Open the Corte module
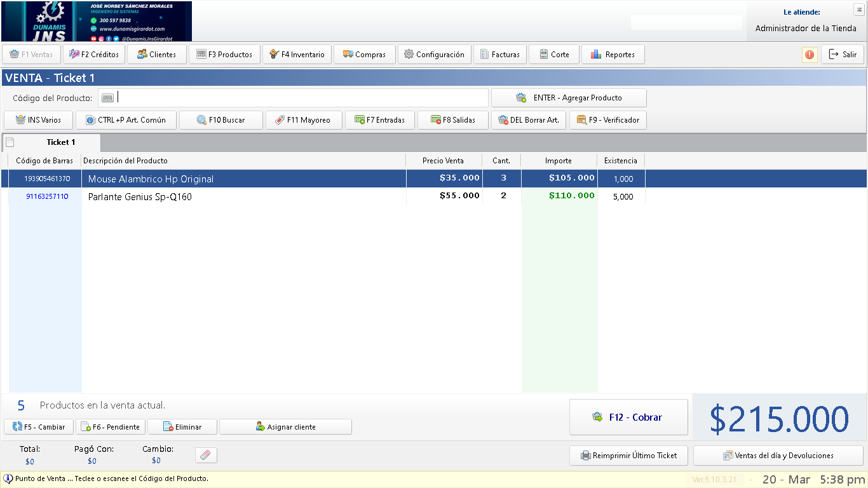Screen dimensions: 868x488 pos(554,55)
